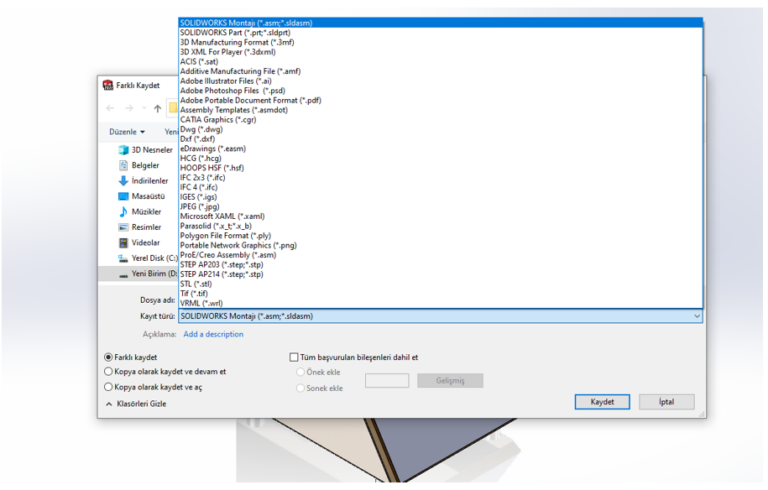Screen dimensions: 768x490
Task: Collapse folders with Klasörleri Gizle
Action: (x=135, y=404)
